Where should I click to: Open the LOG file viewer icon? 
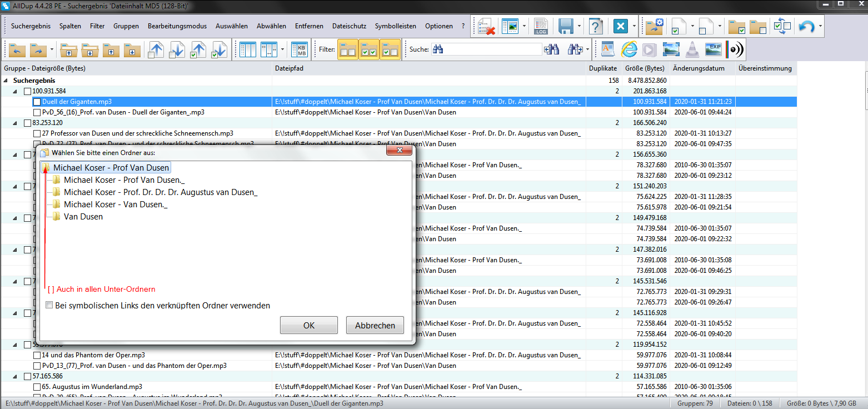point(541,27)
